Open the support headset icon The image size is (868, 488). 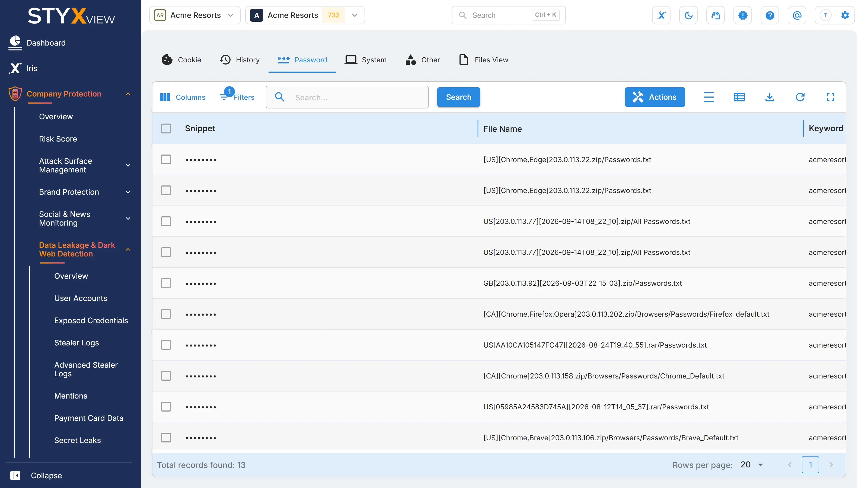pyautogui.click(x=715, y=15)
